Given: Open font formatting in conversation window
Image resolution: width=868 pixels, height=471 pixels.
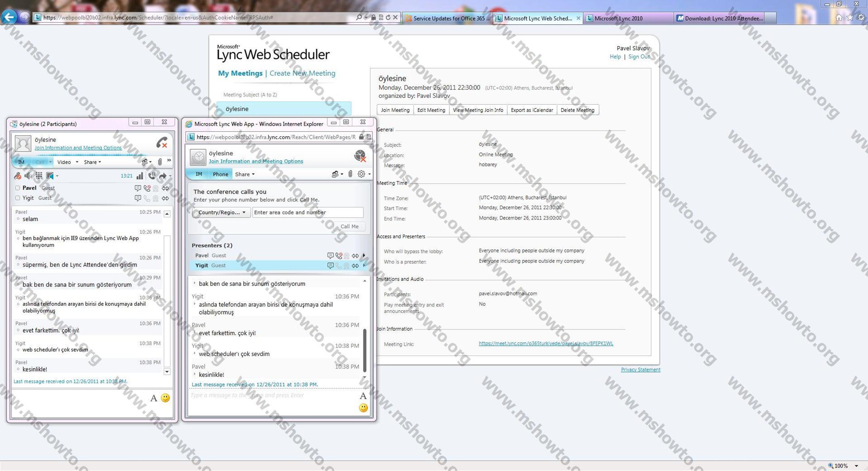Looking at the screenshot, I should click(153, 398).
